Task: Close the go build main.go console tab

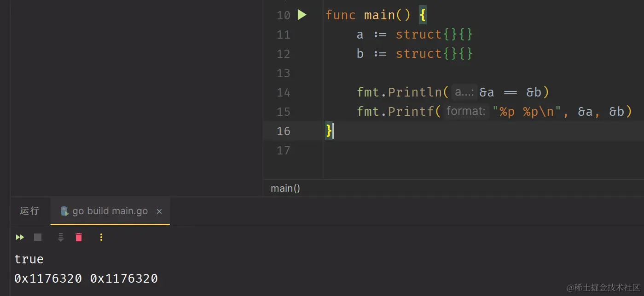Action: click(159, 211)
